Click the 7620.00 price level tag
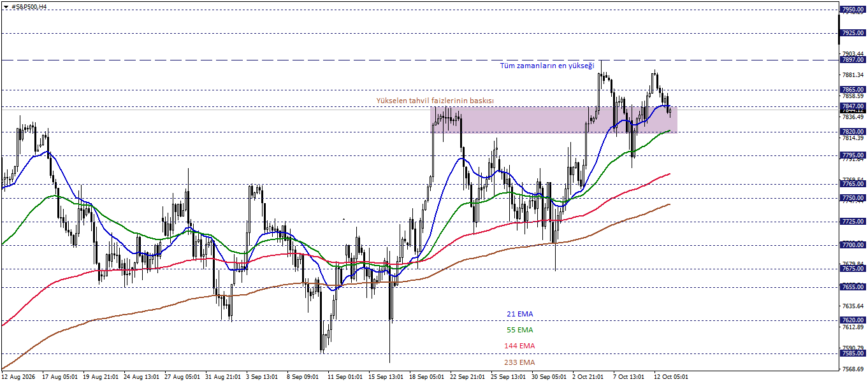868x384 pixels. pos(852,320)
